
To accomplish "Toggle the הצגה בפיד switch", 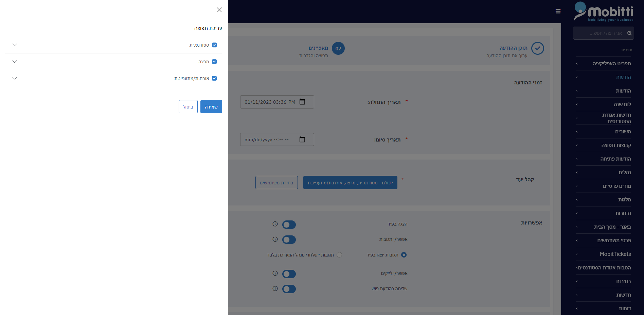I will (x=289, y=225).
